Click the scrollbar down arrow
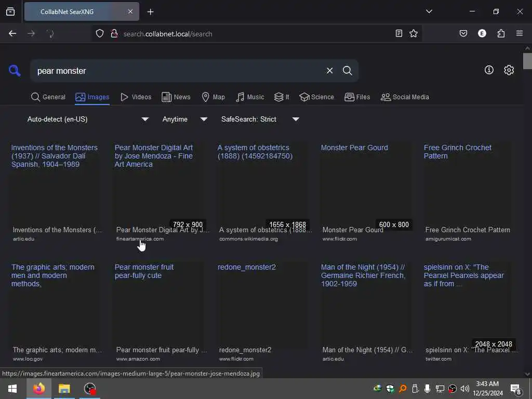The image size is (532, 399). coord(527,374)
